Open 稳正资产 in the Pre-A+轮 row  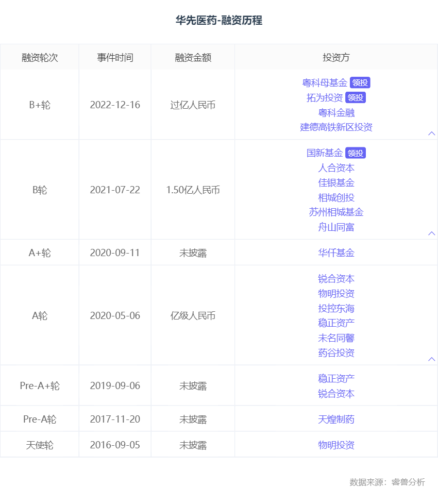tap(336, 379)
